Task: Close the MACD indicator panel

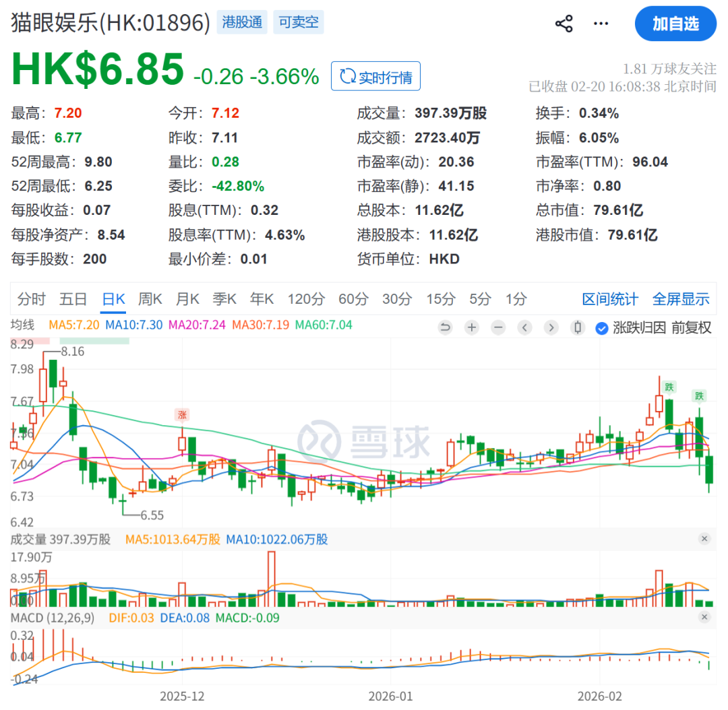Action: coord(704,617)
